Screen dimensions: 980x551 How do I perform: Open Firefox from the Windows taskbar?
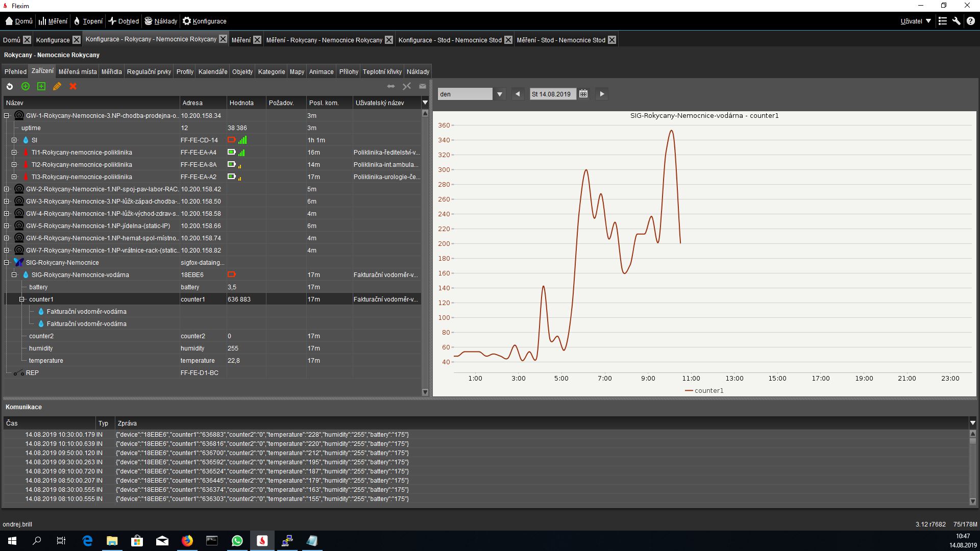tap(187, 541)
